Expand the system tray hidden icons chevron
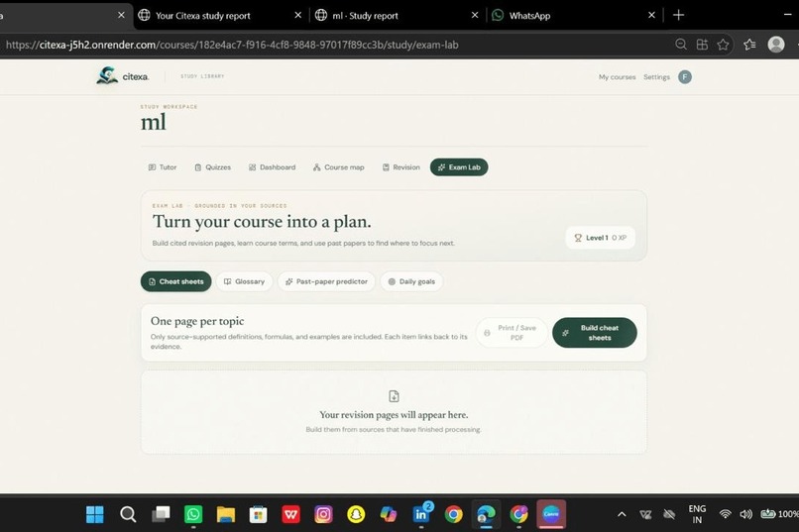This screenshot has height=532, width=799. tap(622, 514)
